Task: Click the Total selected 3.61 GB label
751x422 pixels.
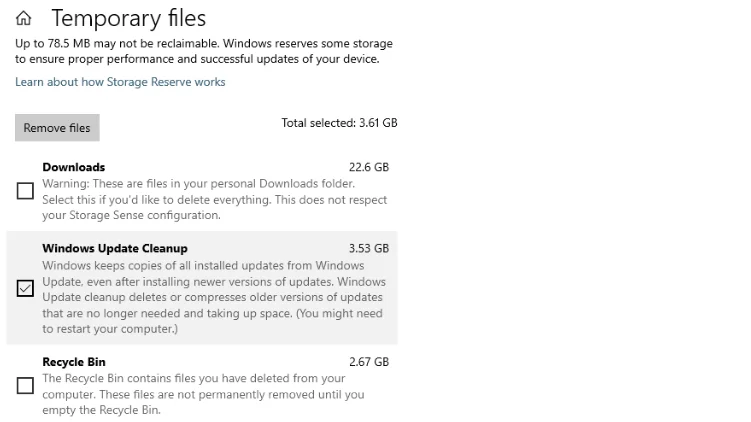Action: pos(339,123)
